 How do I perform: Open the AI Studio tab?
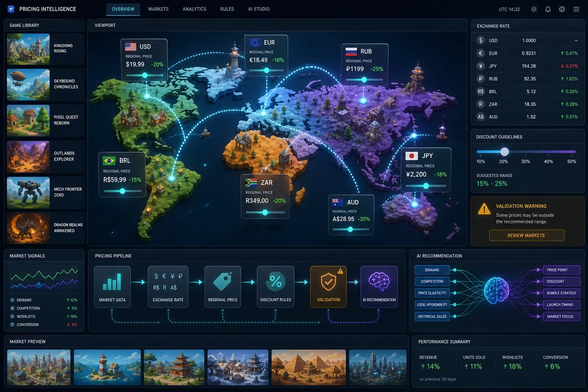pyautogui.click(x=259, y=9)
